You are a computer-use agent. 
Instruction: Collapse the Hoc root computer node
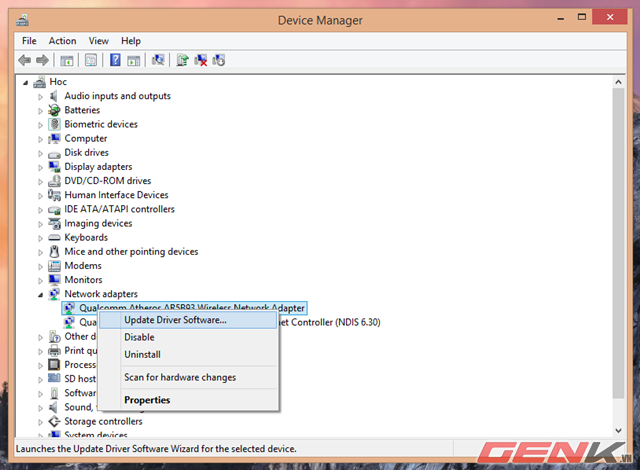[x=27, y=82]
